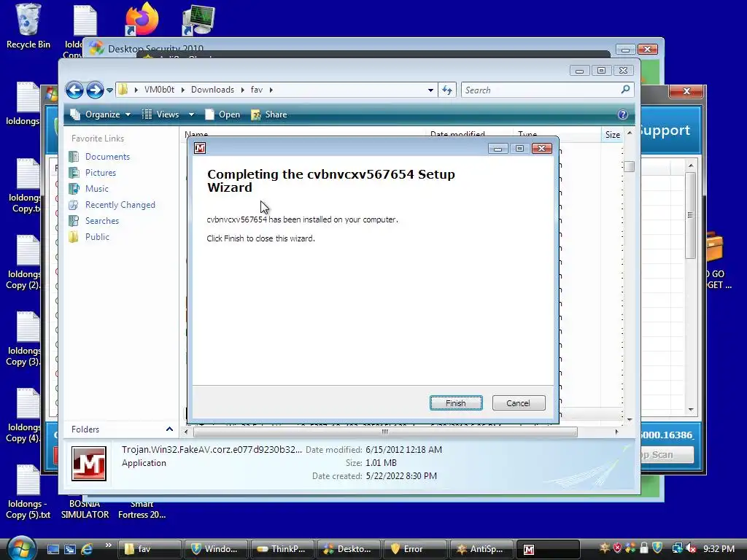Viewport: 747px width, 560px height.
Task: Switch to the Error taskbar button
Action: click(x=415, y=549)
